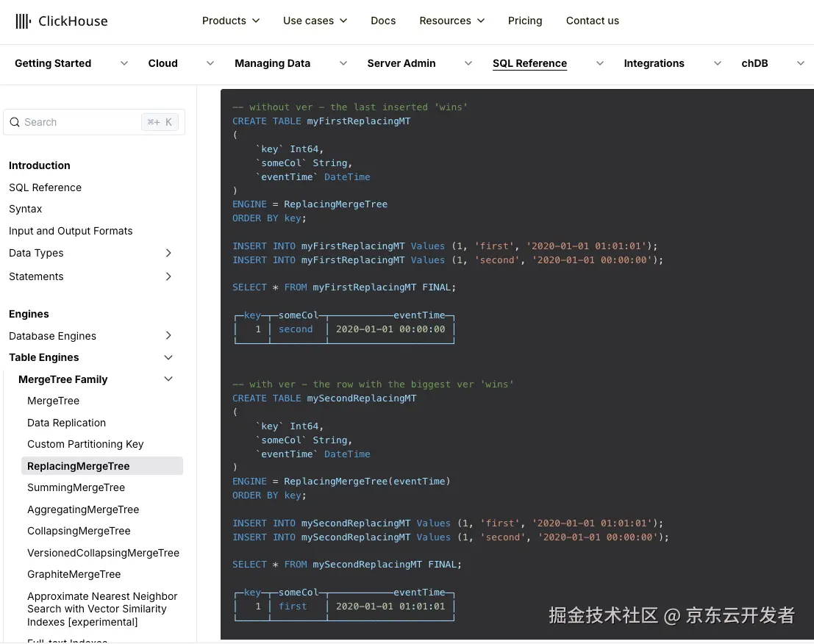
Task: Open the Integrations section
Action: point(654,63)
